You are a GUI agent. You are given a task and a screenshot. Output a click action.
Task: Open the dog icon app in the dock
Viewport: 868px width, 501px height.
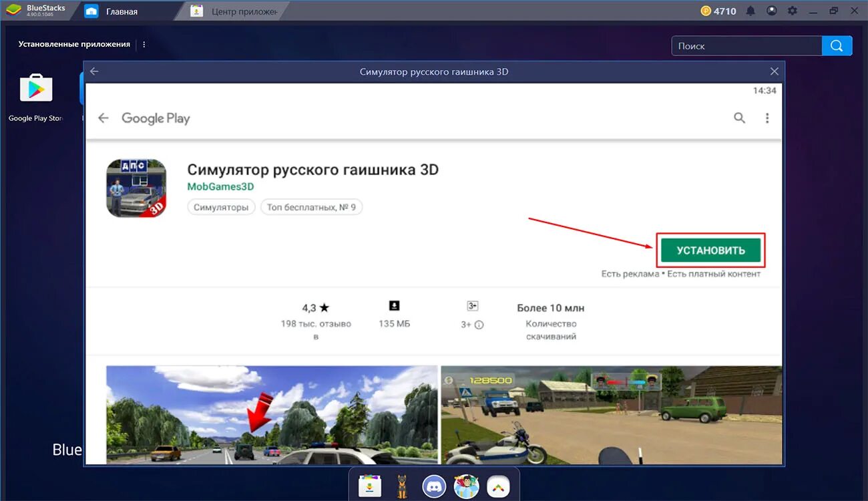(x=402, y=486)
